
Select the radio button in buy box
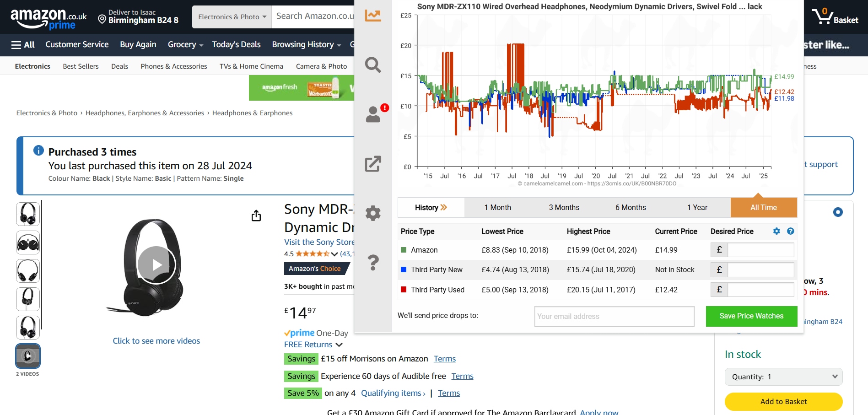point(838,212)
